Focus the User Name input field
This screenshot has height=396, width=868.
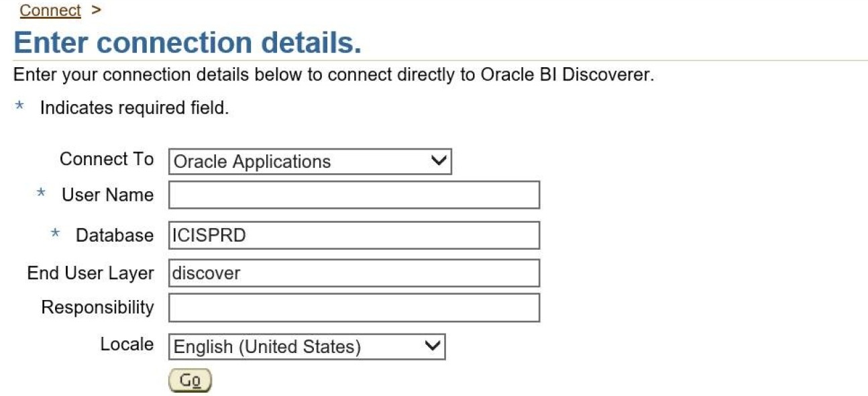tap(354, 195)
